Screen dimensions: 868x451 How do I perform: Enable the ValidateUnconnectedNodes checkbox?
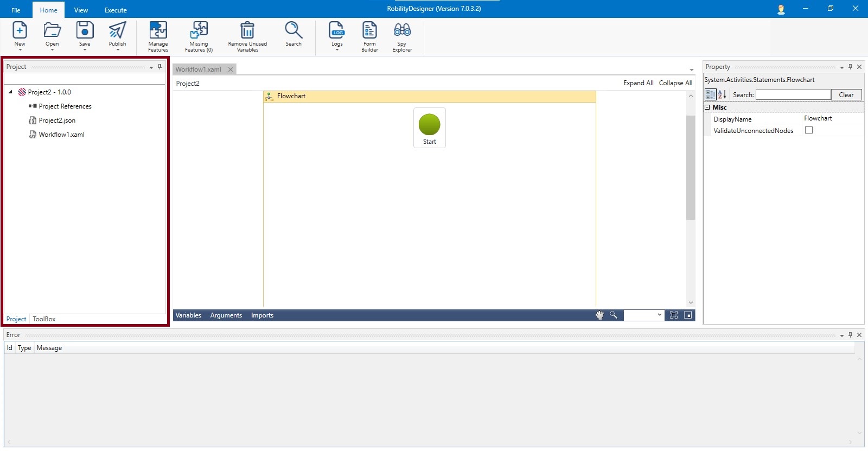[x=809, y=130]
